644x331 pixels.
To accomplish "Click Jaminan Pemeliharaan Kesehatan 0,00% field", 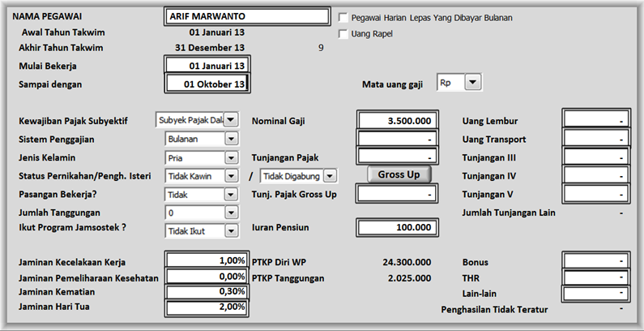I will [x=207, y=277].
